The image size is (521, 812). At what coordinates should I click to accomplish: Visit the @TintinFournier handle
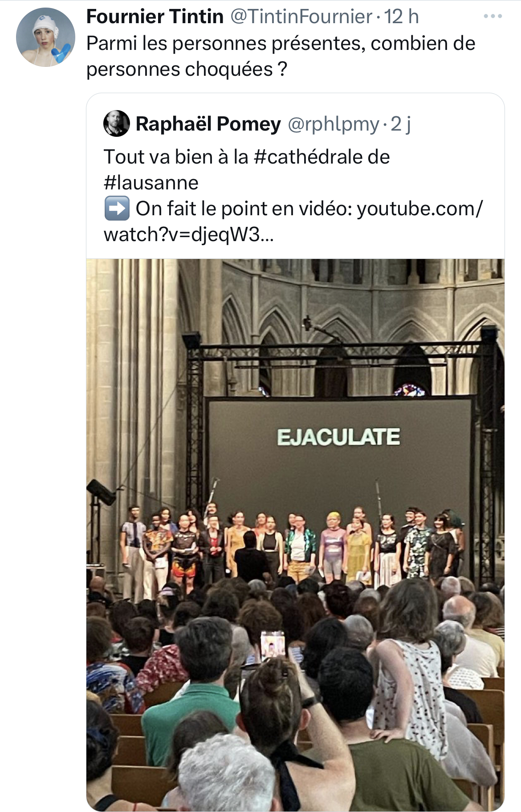pyautogui.click(x=301, y=17)
